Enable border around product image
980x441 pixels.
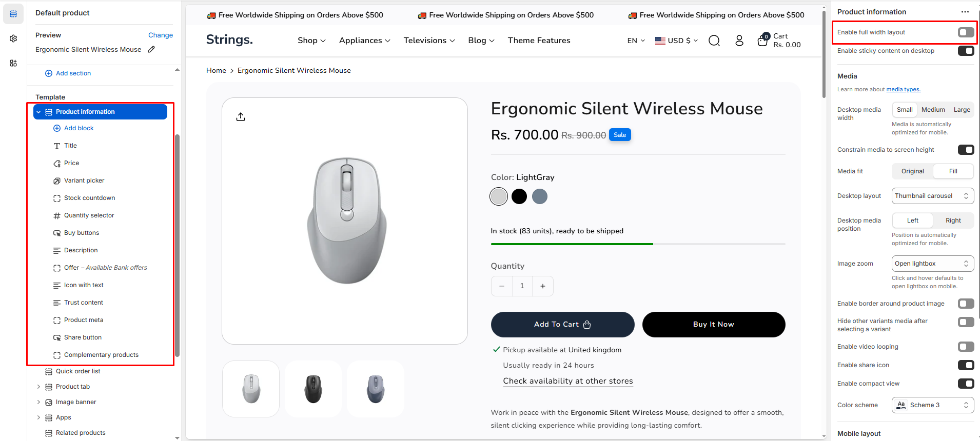point(966,304)
